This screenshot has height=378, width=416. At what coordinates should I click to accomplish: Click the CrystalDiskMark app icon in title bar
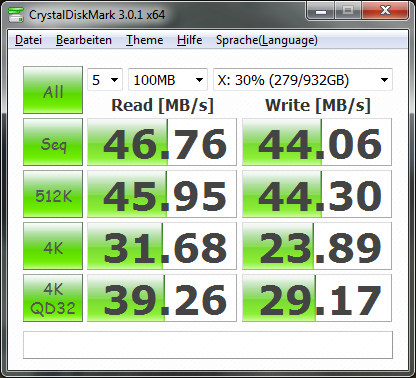click(x=16, y=15)
